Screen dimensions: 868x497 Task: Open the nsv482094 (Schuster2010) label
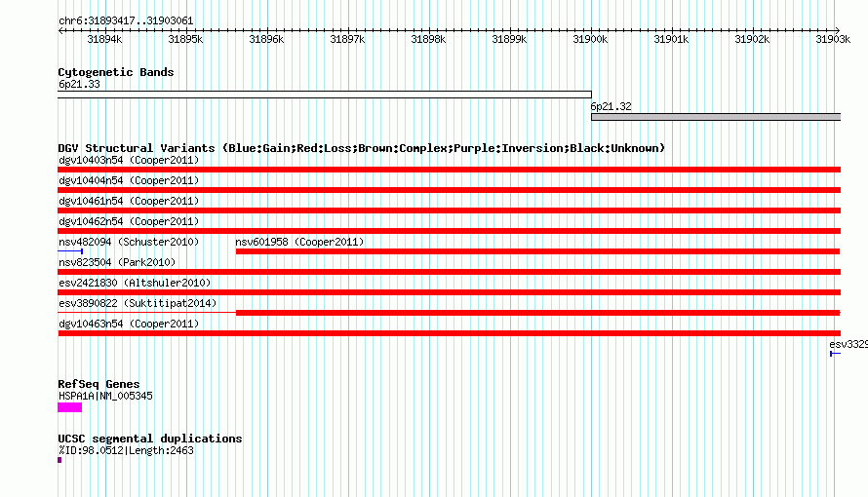click(x=129, y=242)
